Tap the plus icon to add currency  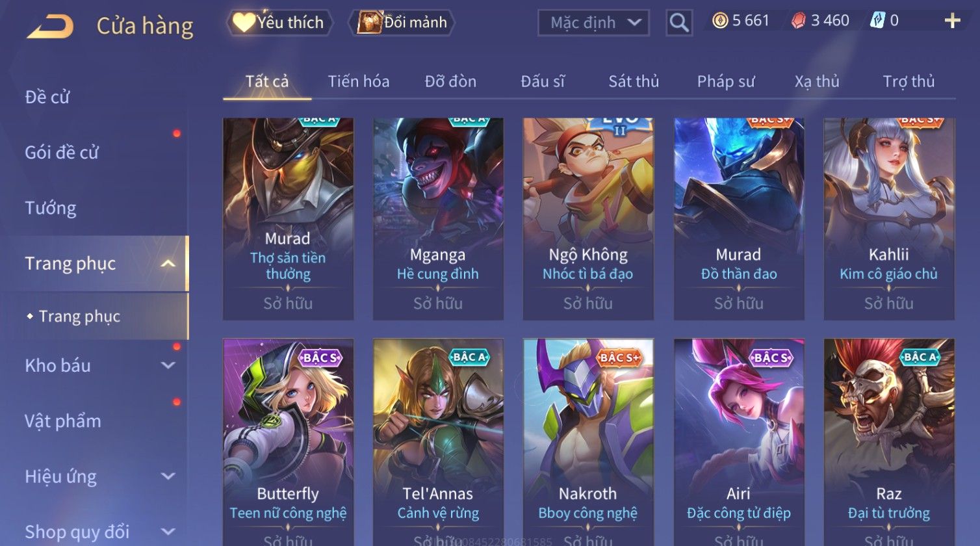[952, 21]
